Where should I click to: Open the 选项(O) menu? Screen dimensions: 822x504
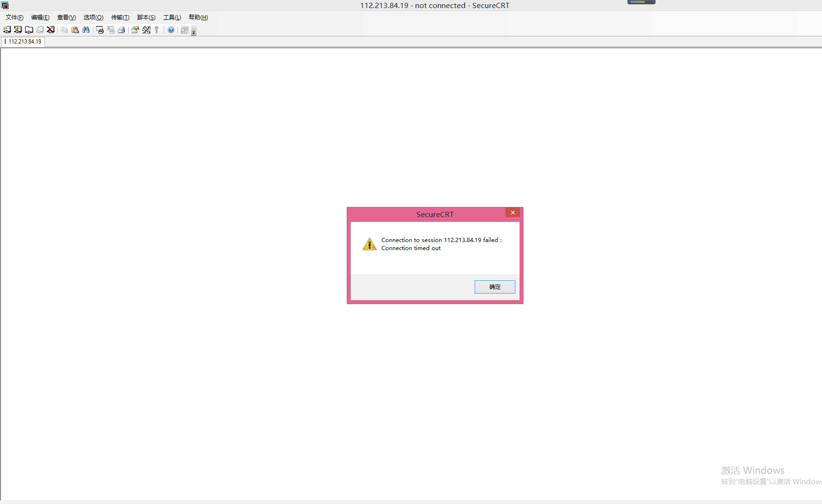click(x=94, y=17)
